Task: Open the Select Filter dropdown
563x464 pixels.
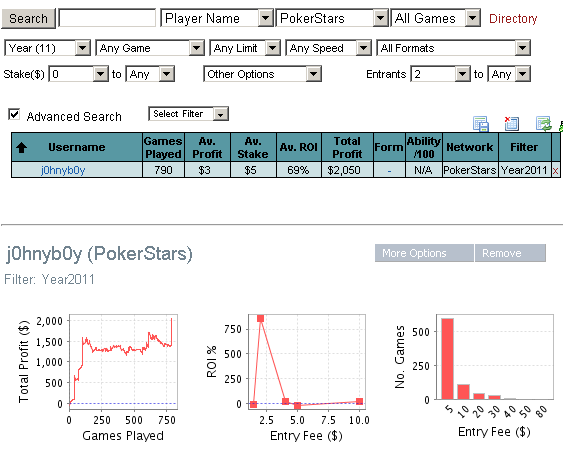Action: [189, 114]
